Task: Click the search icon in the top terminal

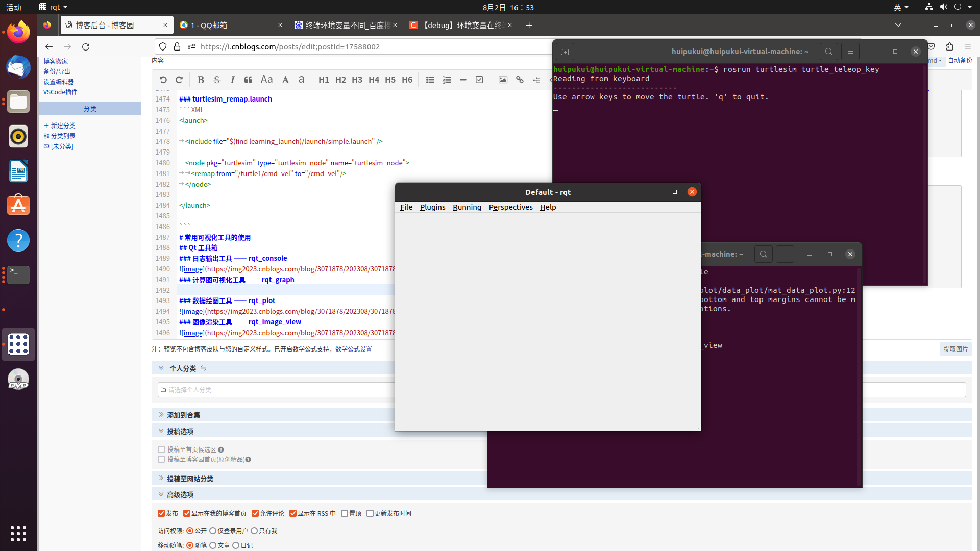Action: (x=828, y=52)
